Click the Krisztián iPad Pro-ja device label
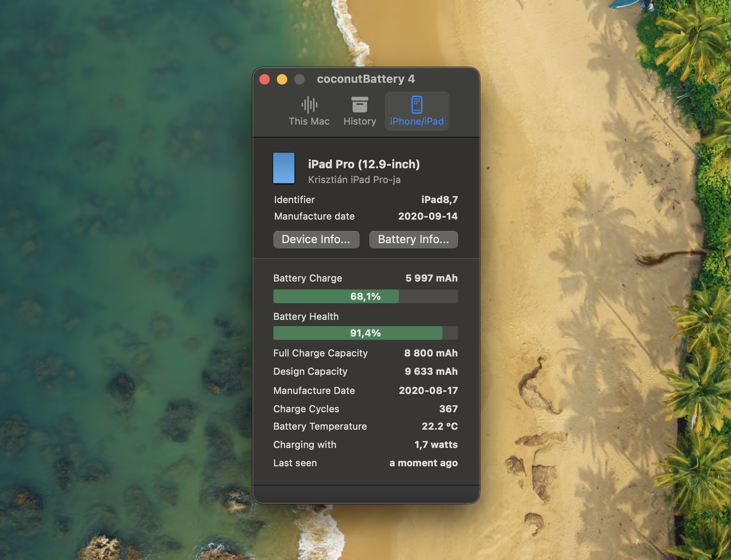731x560 pixels. tap(354, 179)
